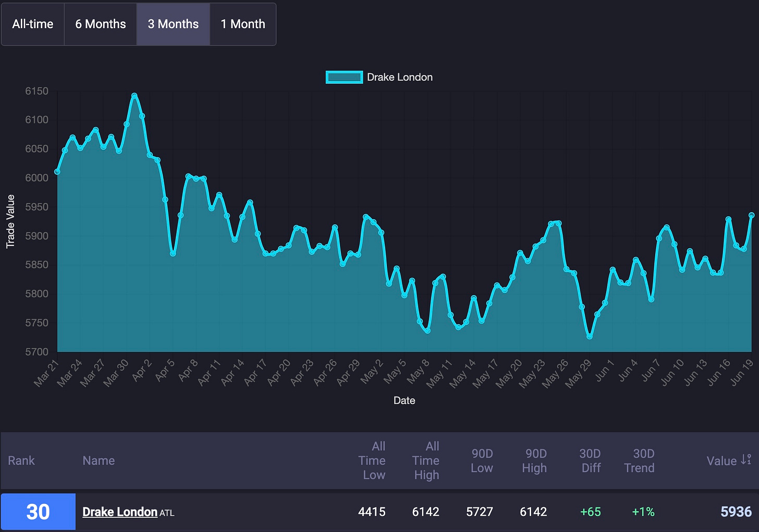Viewport: 759px width, 532px height.
Task: Click the 5700 y-axis label
Action: point(36,352)
